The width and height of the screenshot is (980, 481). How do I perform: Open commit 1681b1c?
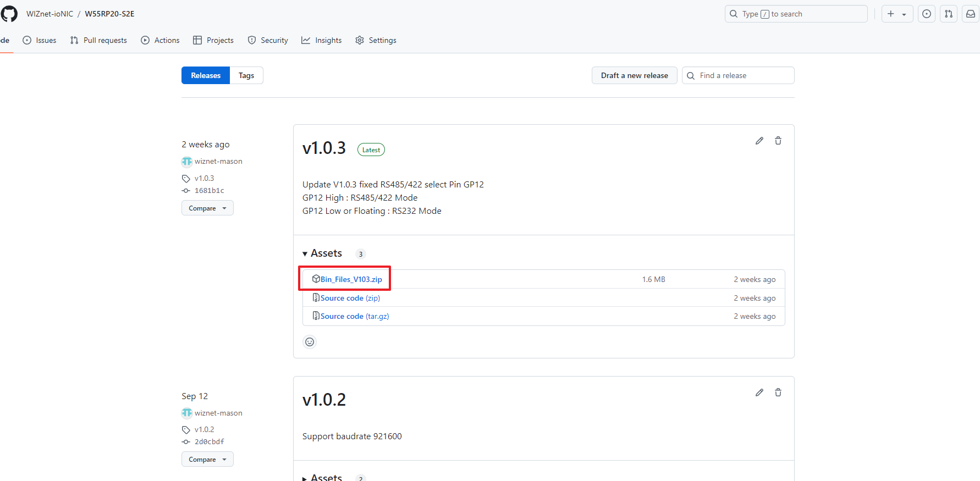209,190
